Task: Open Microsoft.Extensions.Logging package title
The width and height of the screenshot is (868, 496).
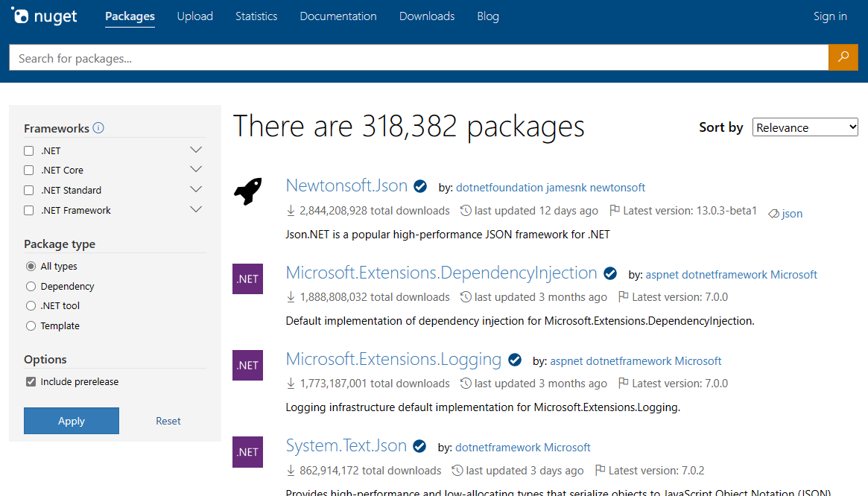Action: tap(393, 359)
